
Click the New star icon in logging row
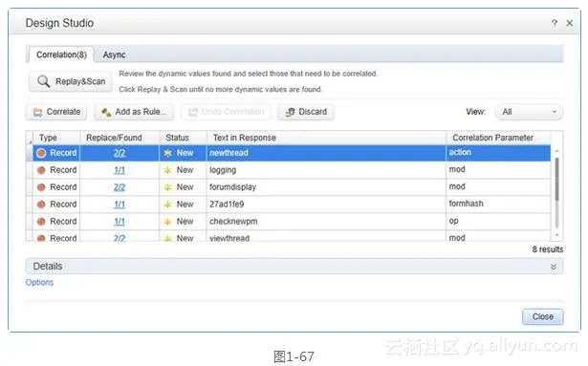[168, 170]
